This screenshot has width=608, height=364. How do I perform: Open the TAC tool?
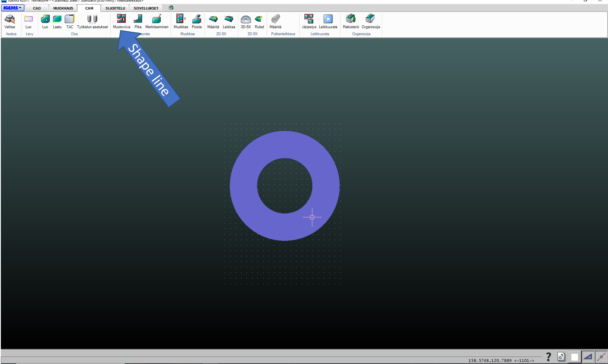pyautogui.click(x=70, y=21)
